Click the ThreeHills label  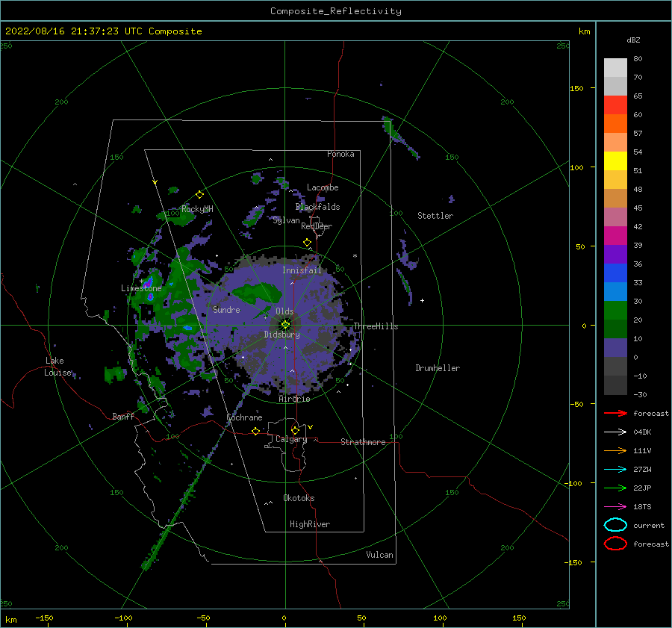point(376,326)
